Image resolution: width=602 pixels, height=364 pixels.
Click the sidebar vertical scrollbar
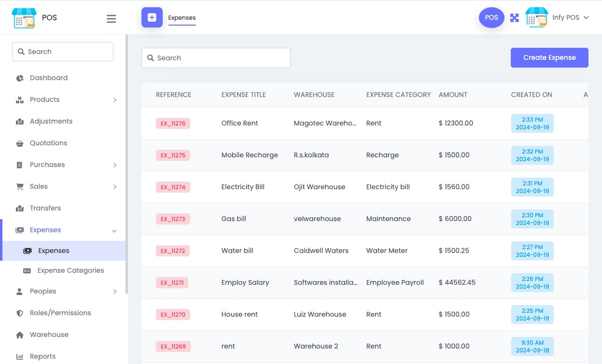126,164
